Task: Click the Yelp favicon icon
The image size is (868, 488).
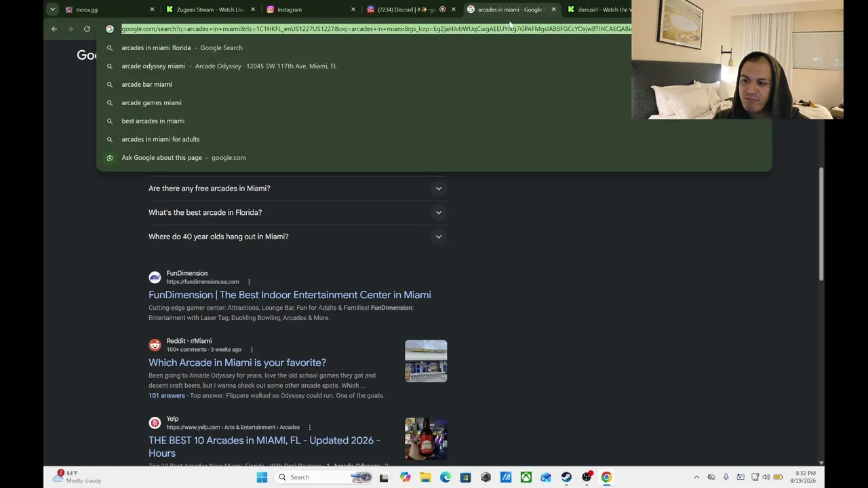Action: click(155, 423)
